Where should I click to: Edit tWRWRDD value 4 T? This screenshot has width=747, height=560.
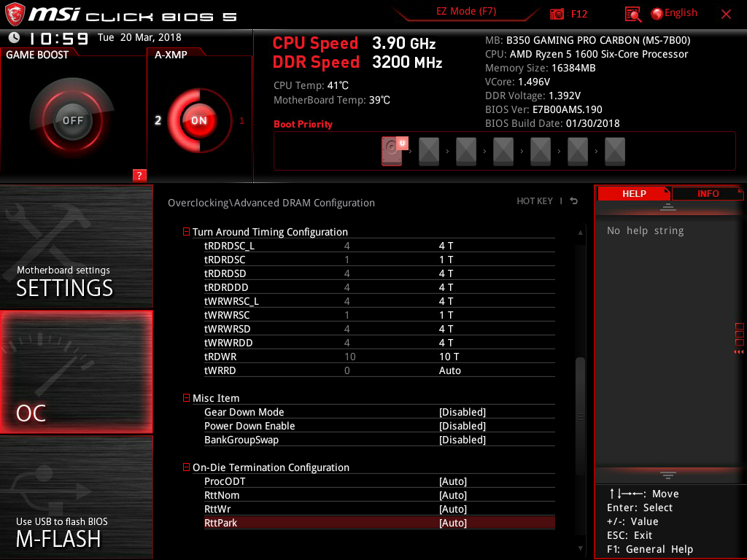[446, 343]
